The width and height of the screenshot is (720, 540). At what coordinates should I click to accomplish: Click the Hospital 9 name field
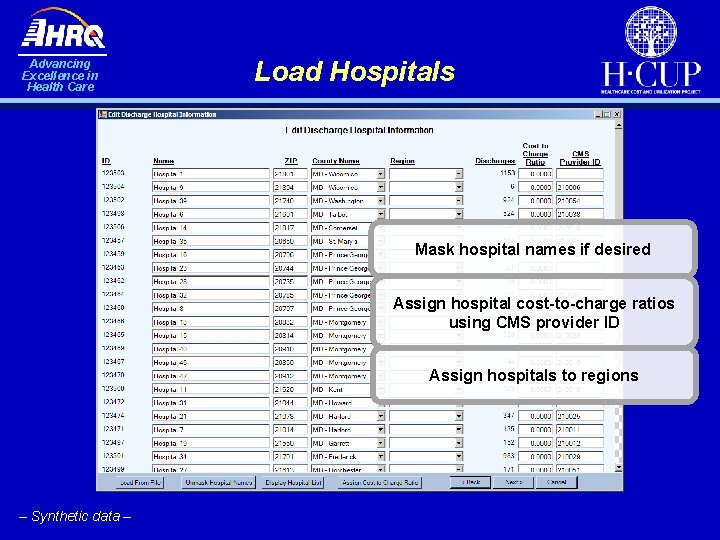click(210, 187)
